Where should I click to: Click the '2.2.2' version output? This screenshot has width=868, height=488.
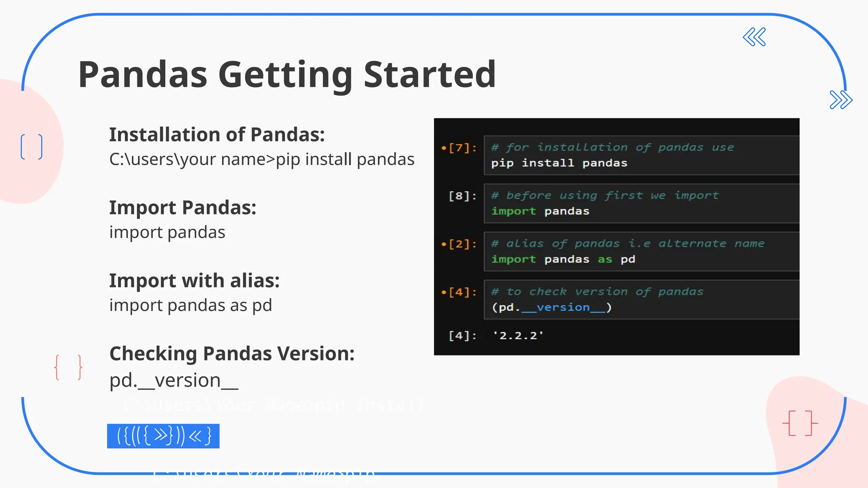point(517,335)
